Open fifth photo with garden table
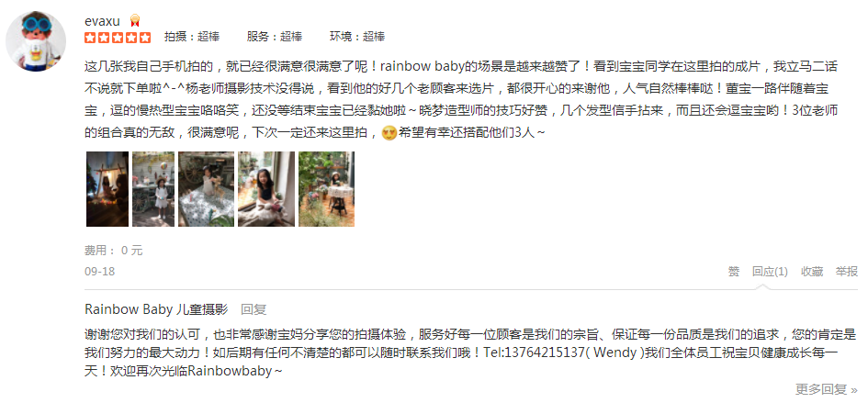The width and height of the screenshot is (868, 414). click(327, 189)
